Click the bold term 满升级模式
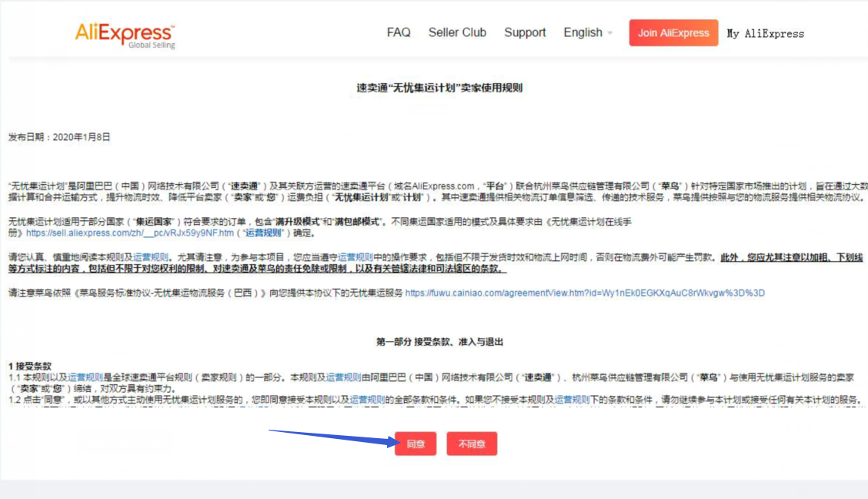This screenshot has width=868, height=499. [298, 222]
